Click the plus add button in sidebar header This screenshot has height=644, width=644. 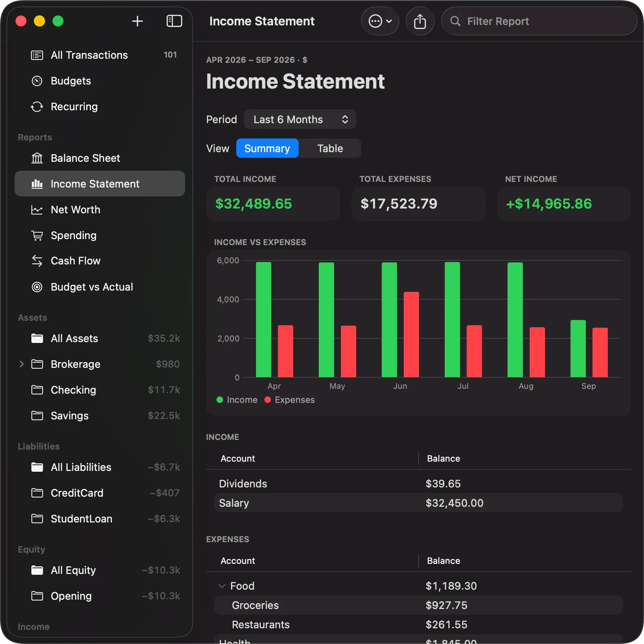(137, 21)
